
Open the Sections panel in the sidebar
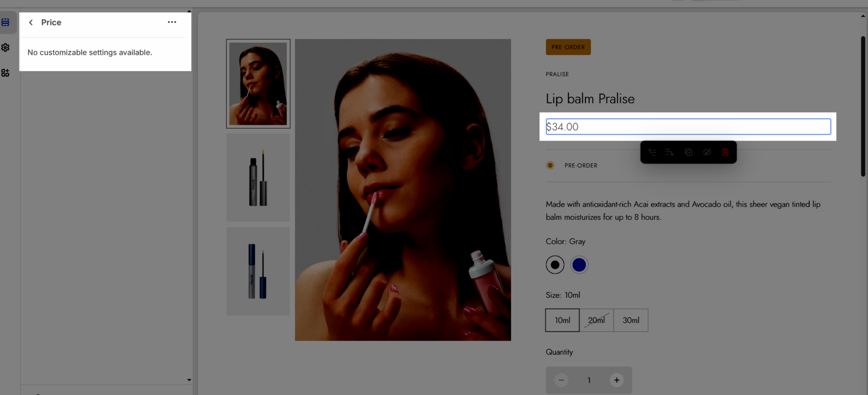(x=5, y=22)
